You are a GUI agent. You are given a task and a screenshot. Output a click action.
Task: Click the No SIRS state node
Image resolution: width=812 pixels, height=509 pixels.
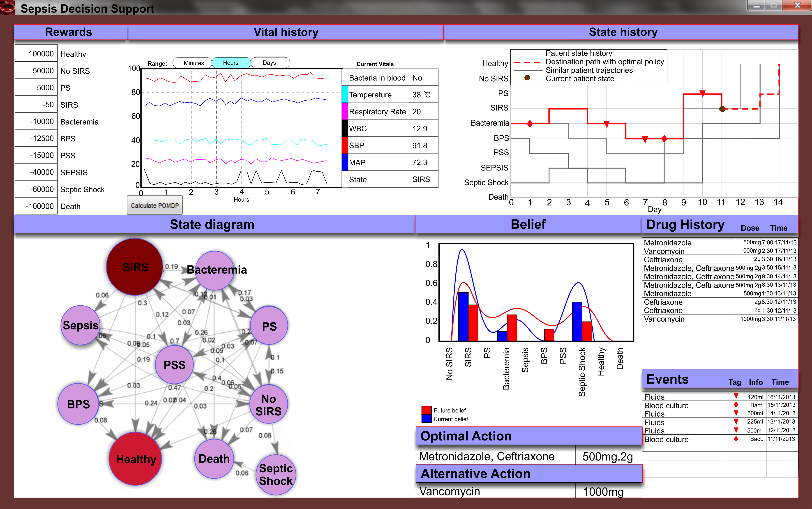[268, 404]
